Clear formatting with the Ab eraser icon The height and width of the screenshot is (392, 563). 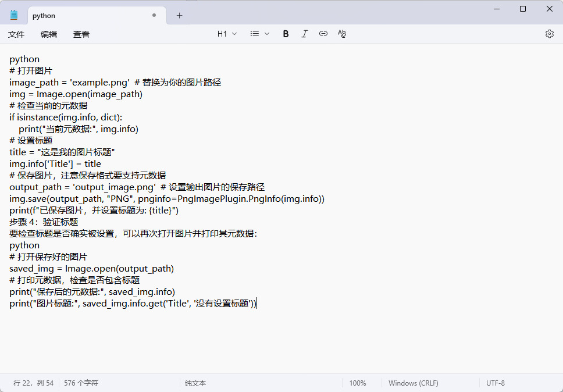[x=342, y=34]
